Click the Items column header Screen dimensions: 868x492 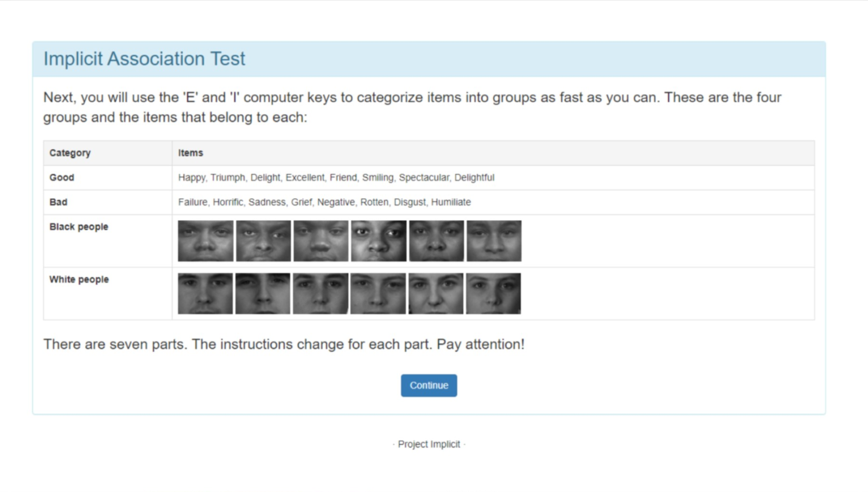point(190,153)
